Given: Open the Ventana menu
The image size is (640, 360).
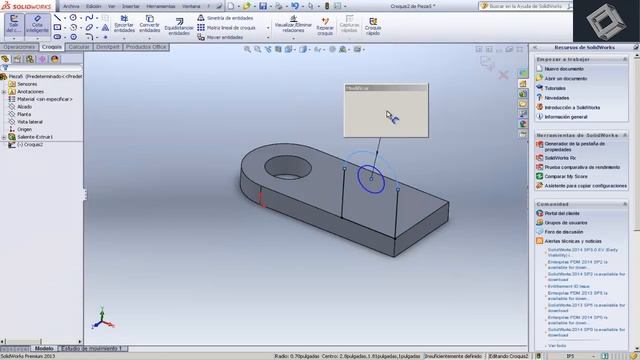Looking at the screenshot, I should coord(191,6).
